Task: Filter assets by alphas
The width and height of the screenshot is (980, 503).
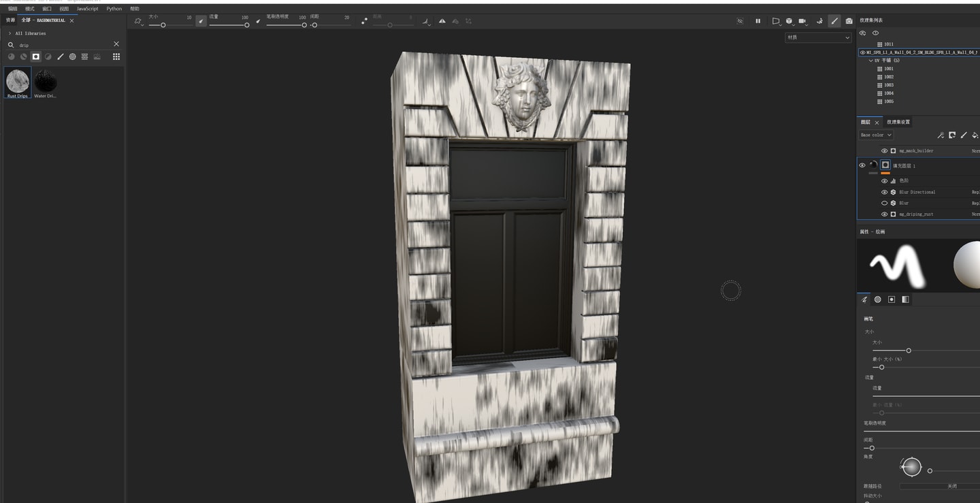Action: (72, 56)
